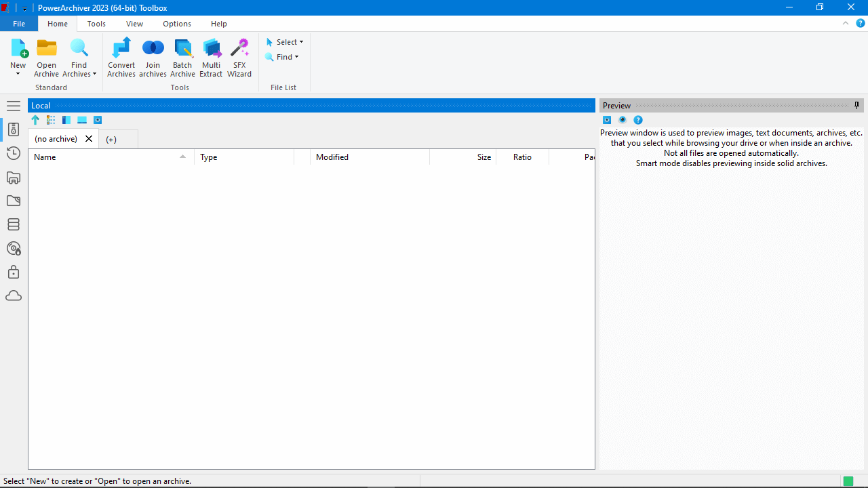Collapse the ribbon with the chevron

(x=846, y=23)
